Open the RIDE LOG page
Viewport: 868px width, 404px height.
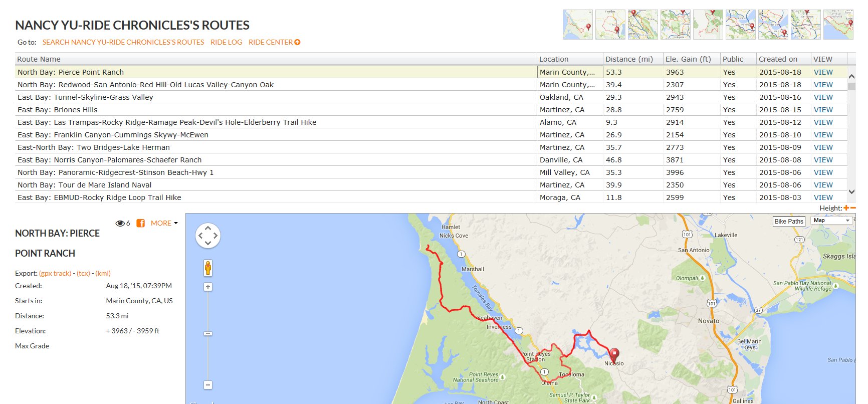(226, 42)
